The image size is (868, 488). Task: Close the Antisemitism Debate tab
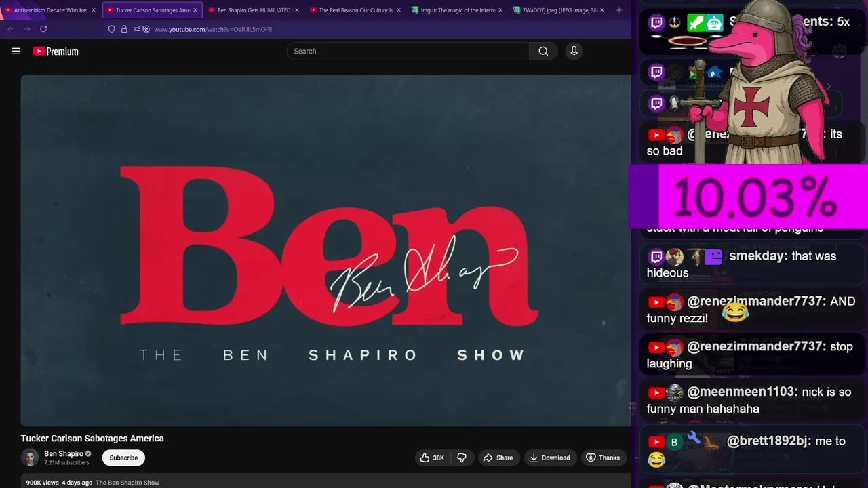(94, 10)
